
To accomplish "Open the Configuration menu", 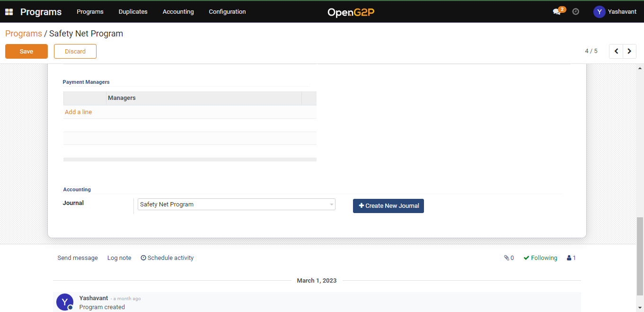I will point(227,12).
